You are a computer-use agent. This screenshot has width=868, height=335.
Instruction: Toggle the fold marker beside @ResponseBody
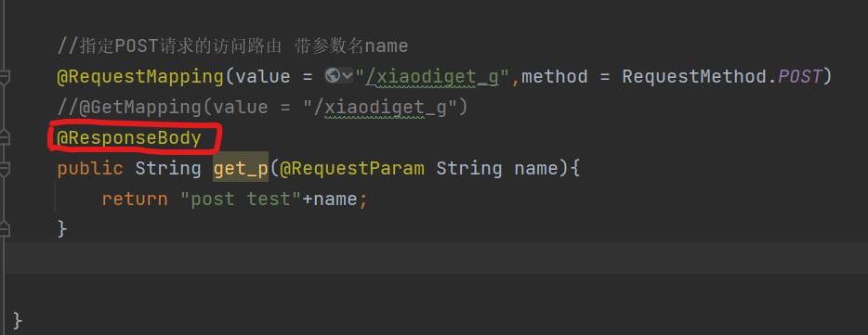pos(5,136)
